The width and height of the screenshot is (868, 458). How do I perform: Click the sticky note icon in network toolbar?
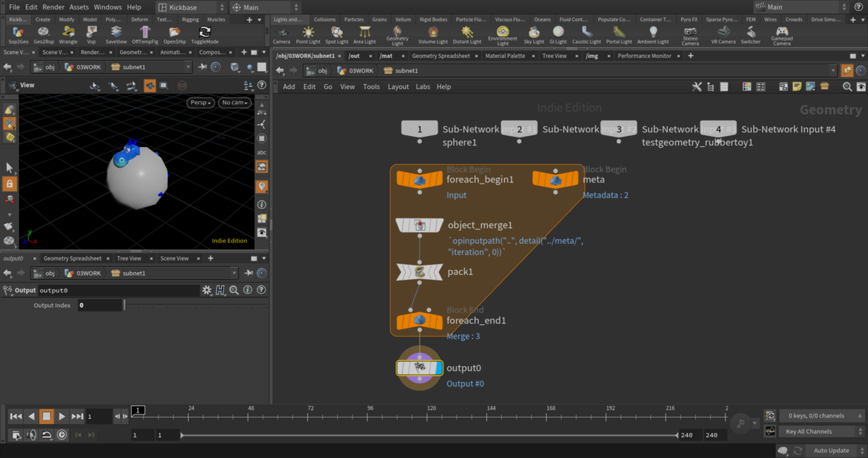[x=796, y=87]
